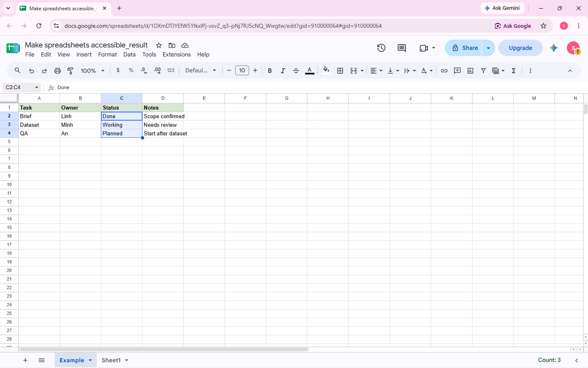The image size is (588, 368).
Task: Increase decimal places
Action: click(157, 70)
